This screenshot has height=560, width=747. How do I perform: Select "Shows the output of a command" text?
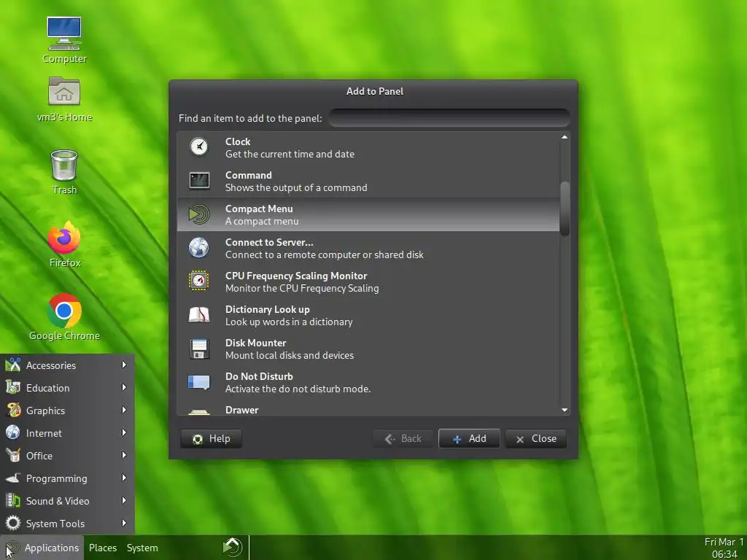[x=296, y=187]
